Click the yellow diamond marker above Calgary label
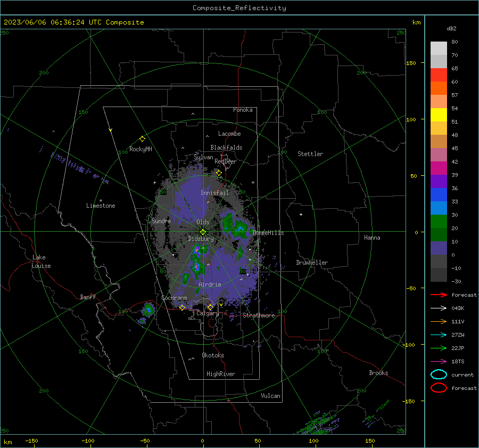 pyautogui.click(x=210, y=307)
